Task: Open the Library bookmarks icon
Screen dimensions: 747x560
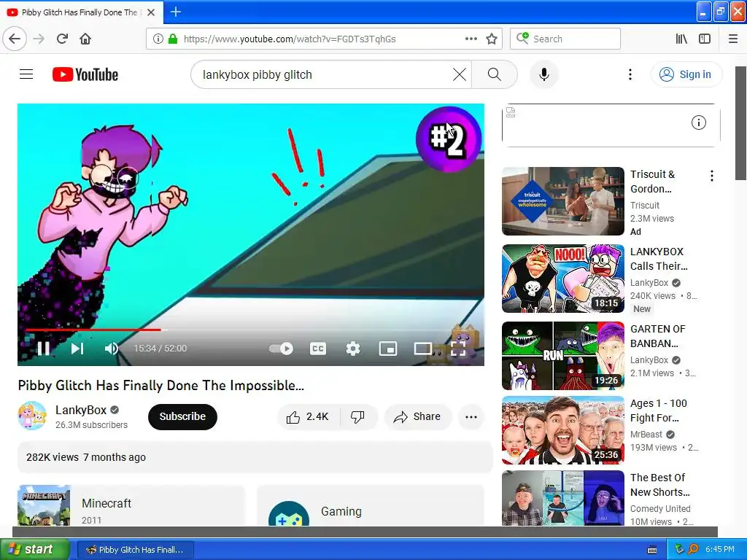Action: (x=682, y=39)
